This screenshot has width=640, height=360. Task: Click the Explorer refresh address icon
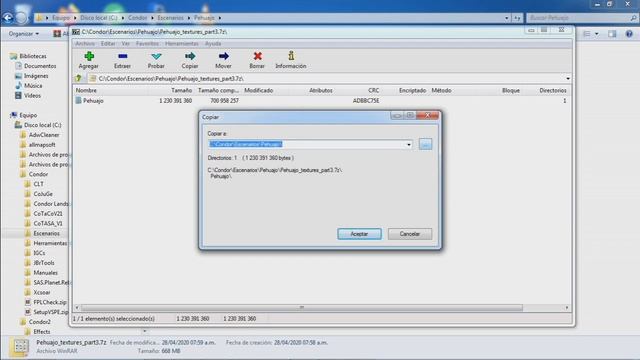click(517, 18)
